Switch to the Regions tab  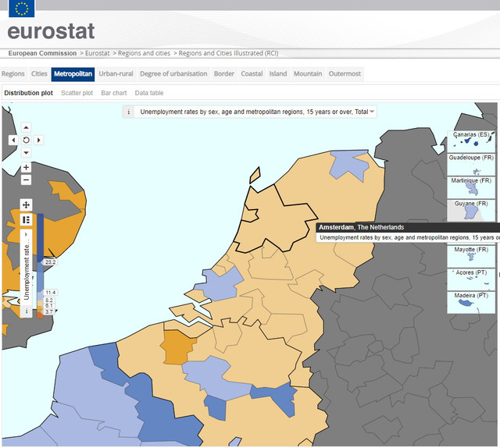click(x=13, y=74)
